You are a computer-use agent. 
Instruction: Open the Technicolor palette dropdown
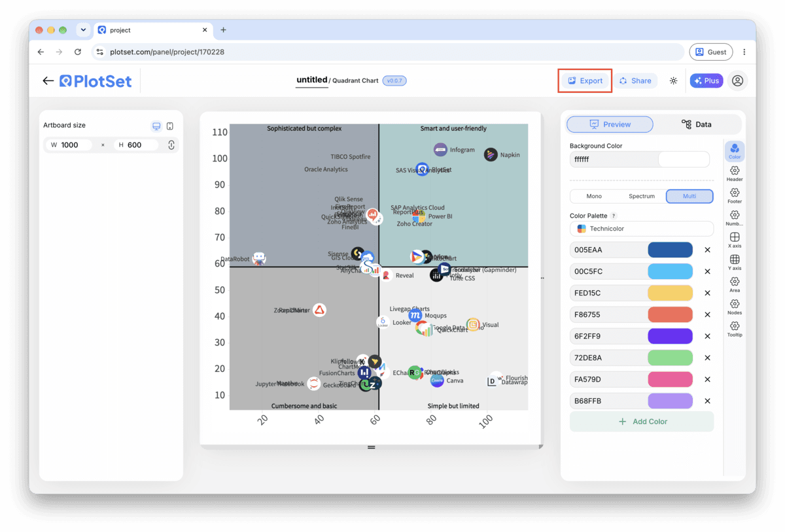[642, 229]
